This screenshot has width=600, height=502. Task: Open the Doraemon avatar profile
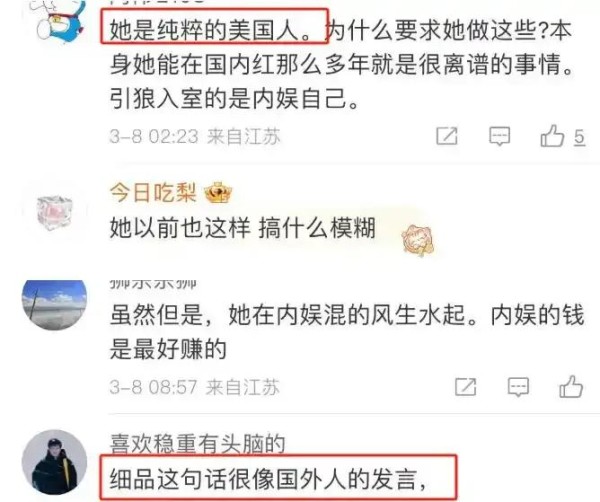pyautogui.click(x=57, y=19)
